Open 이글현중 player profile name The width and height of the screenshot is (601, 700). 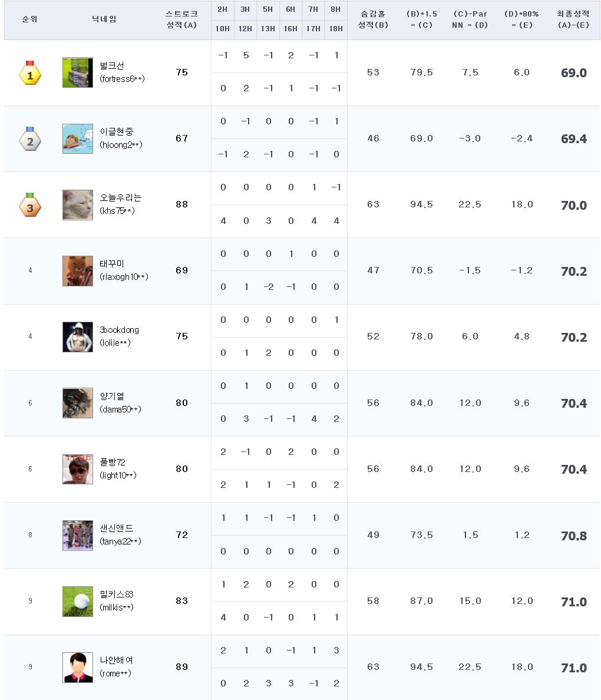point(117,132)
